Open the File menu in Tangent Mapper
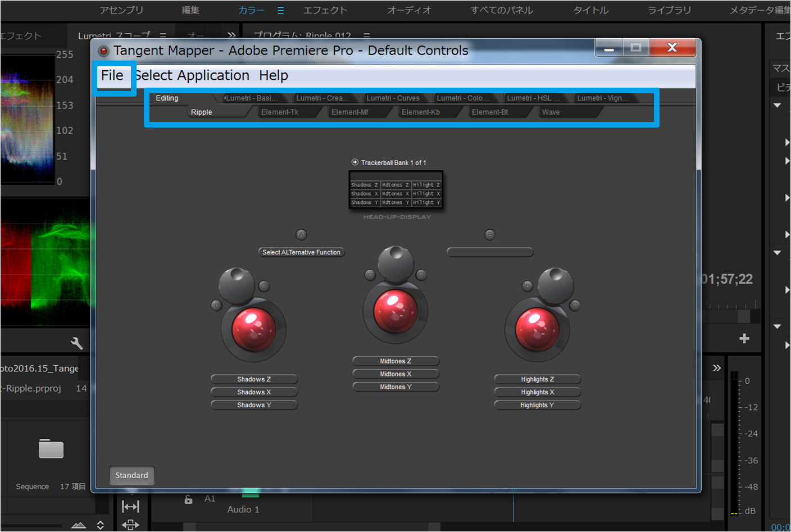 112,75
